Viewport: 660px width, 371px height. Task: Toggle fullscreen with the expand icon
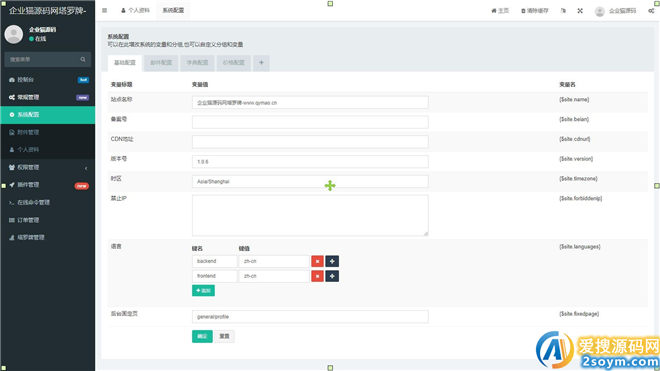coord(580,11)
